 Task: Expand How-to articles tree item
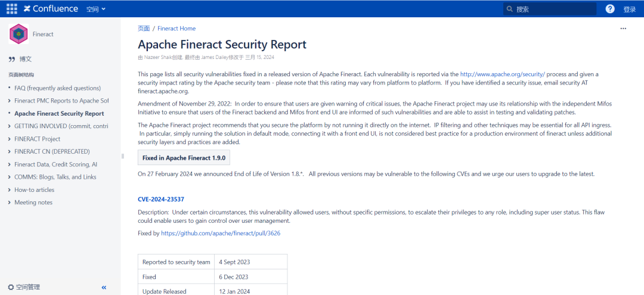pos(10,190)
